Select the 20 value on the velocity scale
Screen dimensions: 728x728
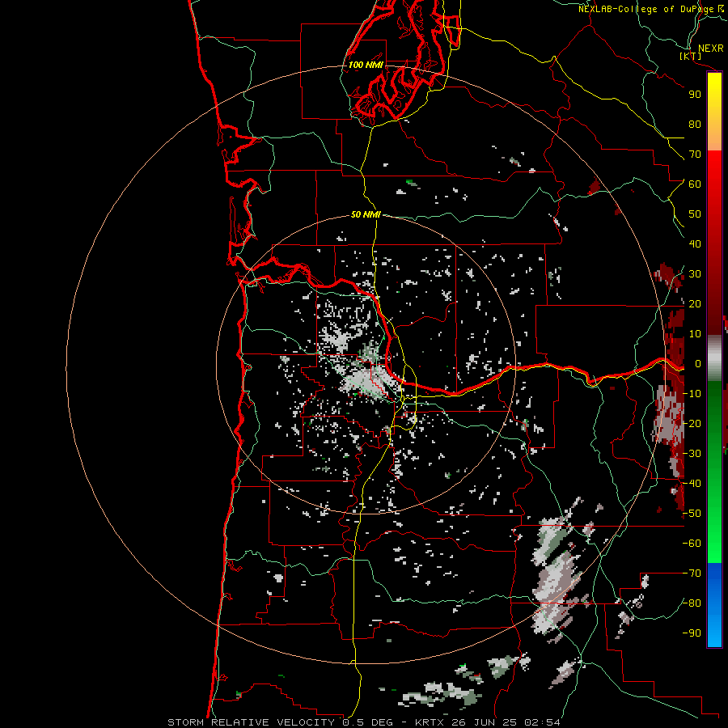pos(695,304)
